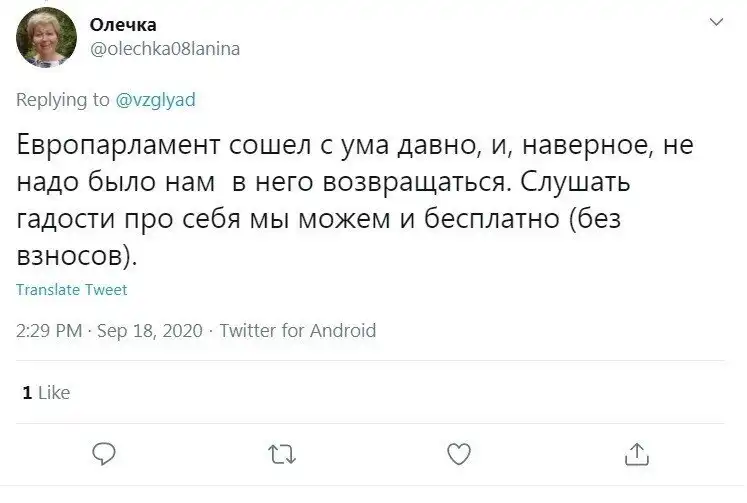Click the handle @olechka08lanina
The height and width of the screenshot is (503, 747).
coord(166,48)
